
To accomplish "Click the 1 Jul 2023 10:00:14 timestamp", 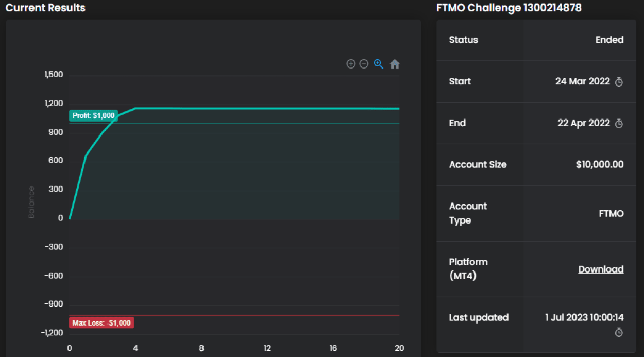I will [x=584, y=317].
